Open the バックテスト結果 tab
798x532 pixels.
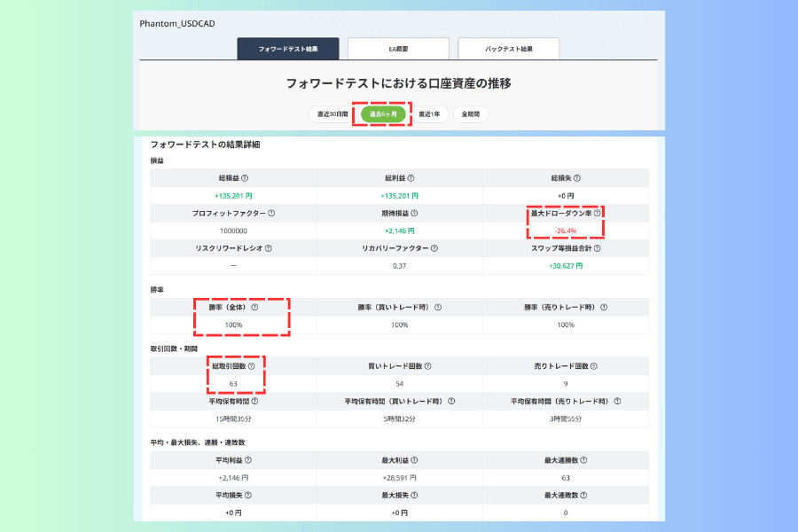[x=508, y=49]
